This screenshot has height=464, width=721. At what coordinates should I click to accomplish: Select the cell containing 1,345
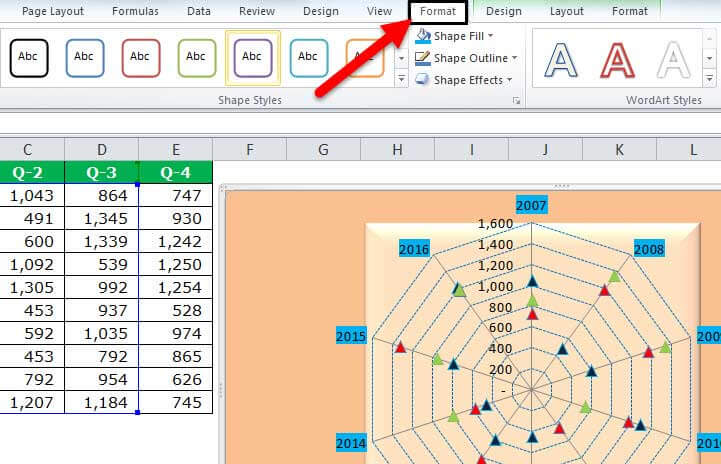(102, 218)
